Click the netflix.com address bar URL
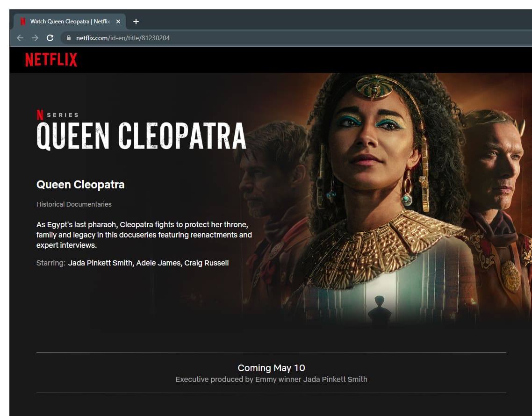 pos(123,38)
